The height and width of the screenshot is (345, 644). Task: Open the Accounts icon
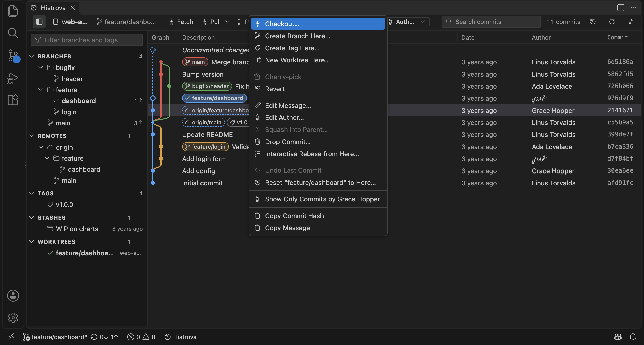(x=13, y=296)
